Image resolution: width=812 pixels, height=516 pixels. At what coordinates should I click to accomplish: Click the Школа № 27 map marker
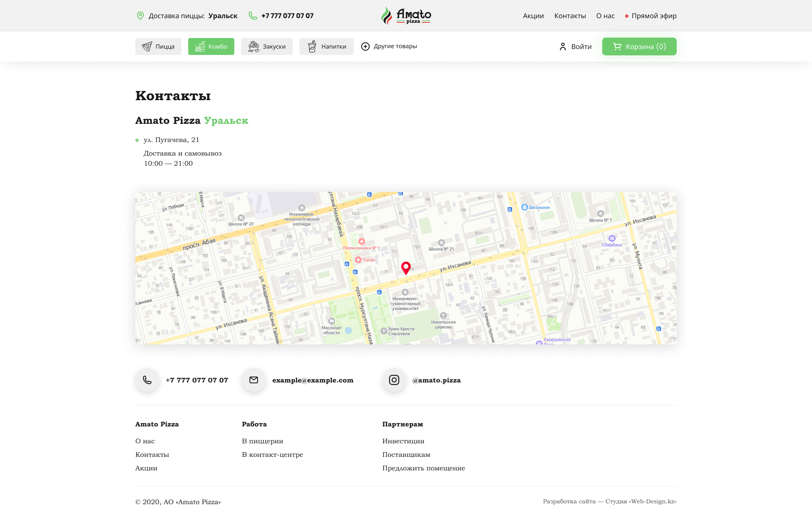[x=241, y=218]
